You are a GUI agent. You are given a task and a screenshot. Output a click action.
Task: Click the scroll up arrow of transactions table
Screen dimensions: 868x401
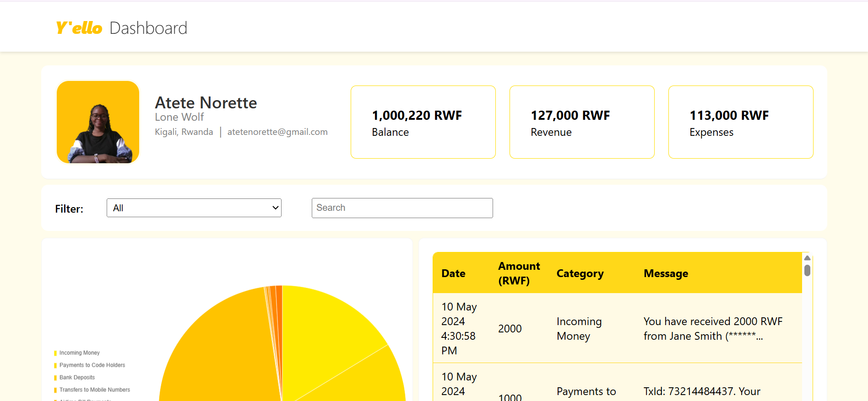[807, 258]
